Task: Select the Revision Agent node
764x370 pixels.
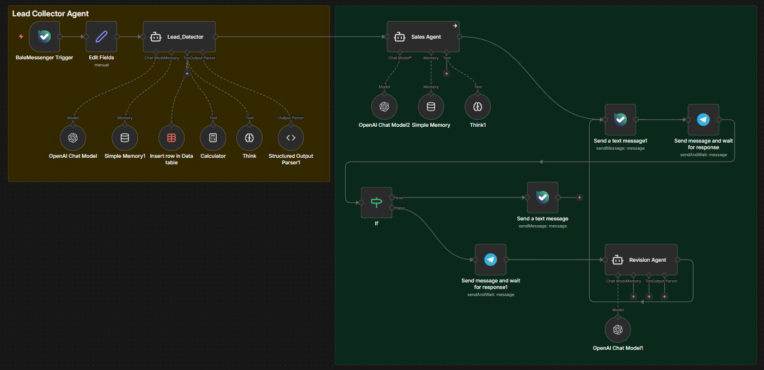Action: (x=641, y=260)
